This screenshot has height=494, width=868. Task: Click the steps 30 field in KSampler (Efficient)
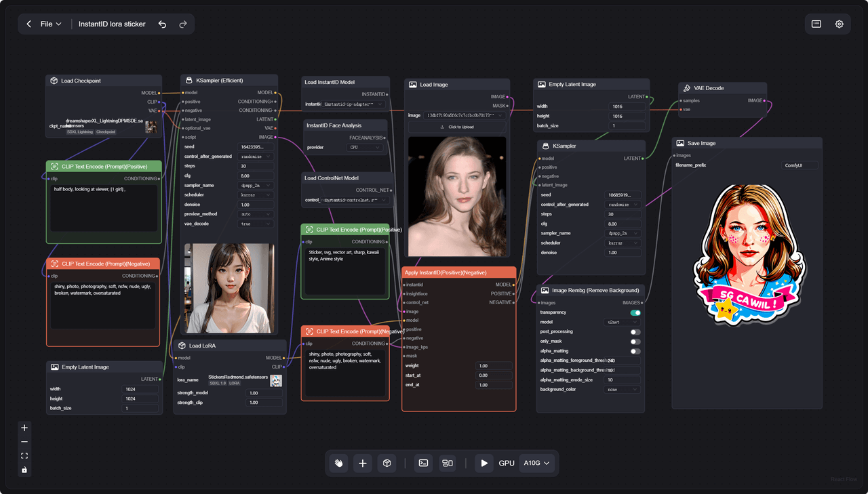pyautogui.click(x=256, y=166)
